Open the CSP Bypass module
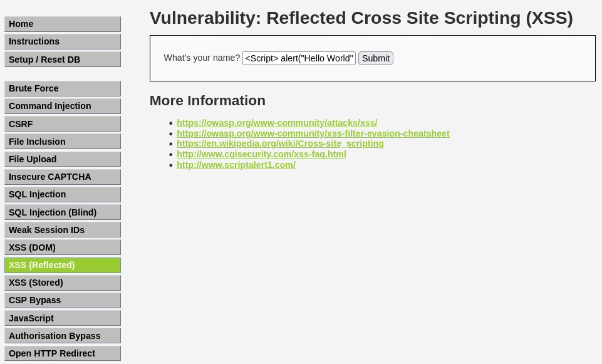This screenshot has height=364, width=602. click(62, 300)
